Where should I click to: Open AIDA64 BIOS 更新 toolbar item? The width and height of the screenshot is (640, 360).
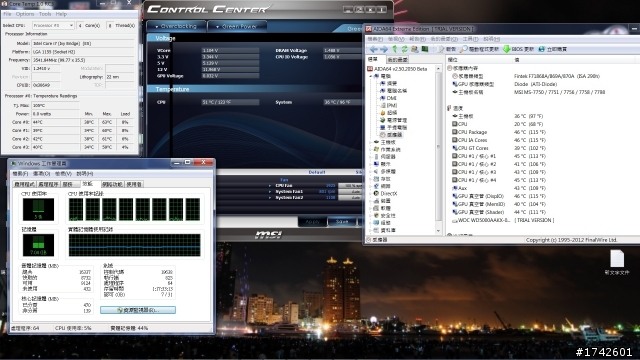(518, 49)
